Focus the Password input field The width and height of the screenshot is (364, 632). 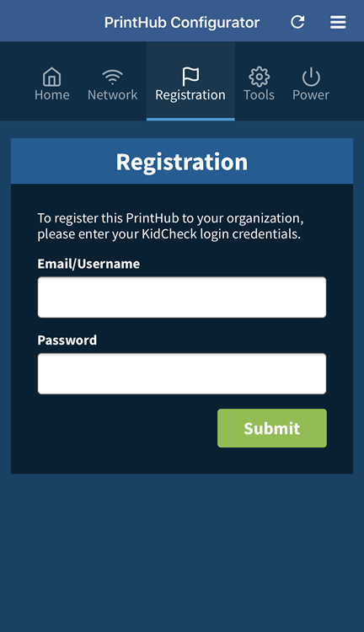(x=182, y=373)
